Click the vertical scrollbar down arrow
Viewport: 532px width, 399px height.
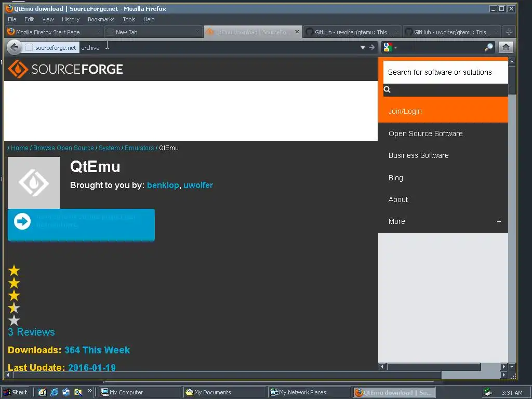[x=512, y=367]
